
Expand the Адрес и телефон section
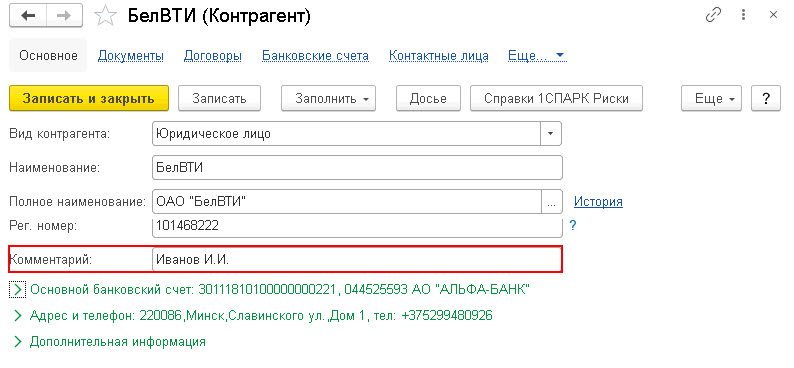click(x=18, y=316)
